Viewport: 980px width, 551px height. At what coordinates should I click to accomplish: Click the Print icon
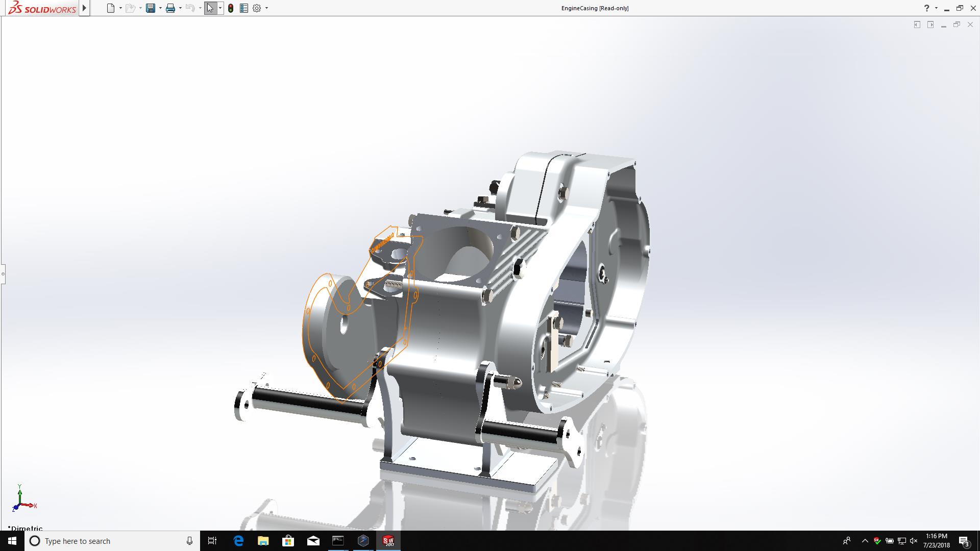[x=170, y=8]
